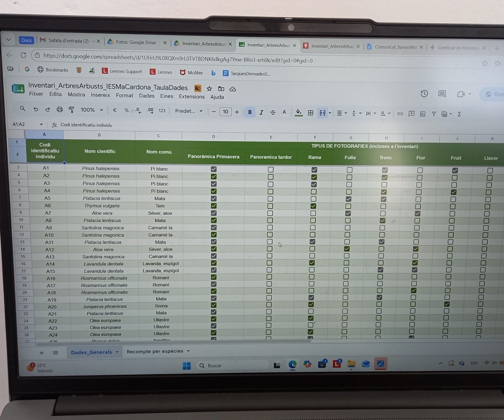This screenshot has width=504, height=420.
Task: Open the Insereix menu
Action: [100, 95]
